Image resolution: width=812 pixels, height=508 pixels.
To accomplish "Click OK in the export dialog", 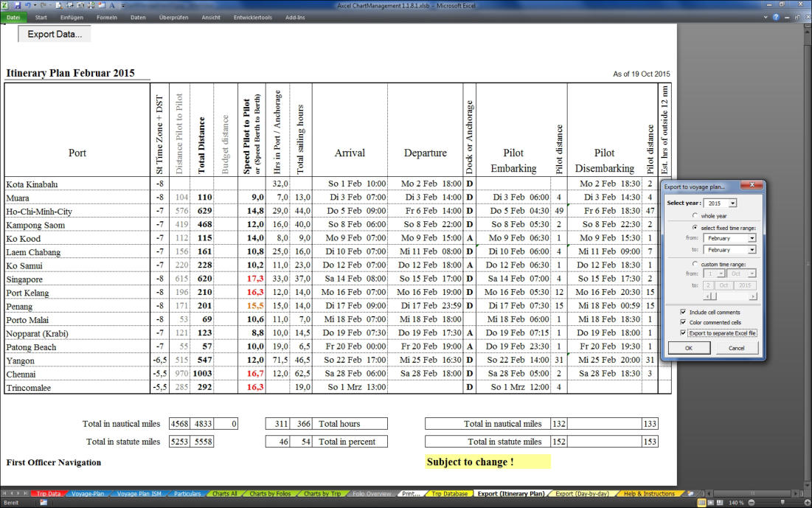I will pos(689,347).
